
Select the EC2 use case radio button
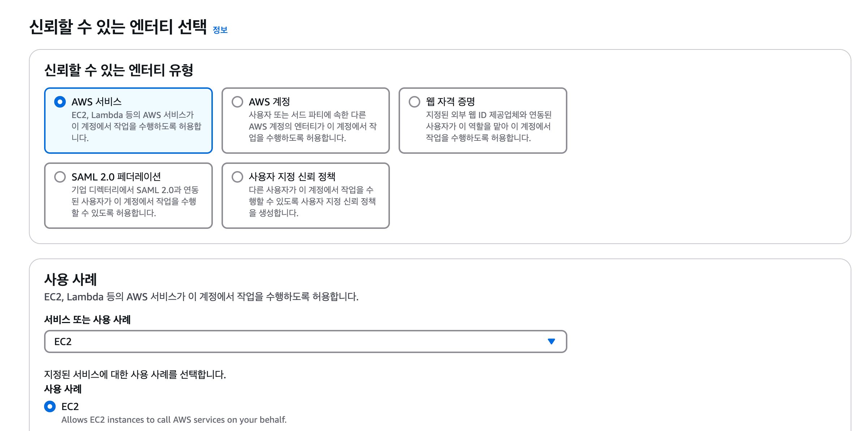click(x=50, y=406)
